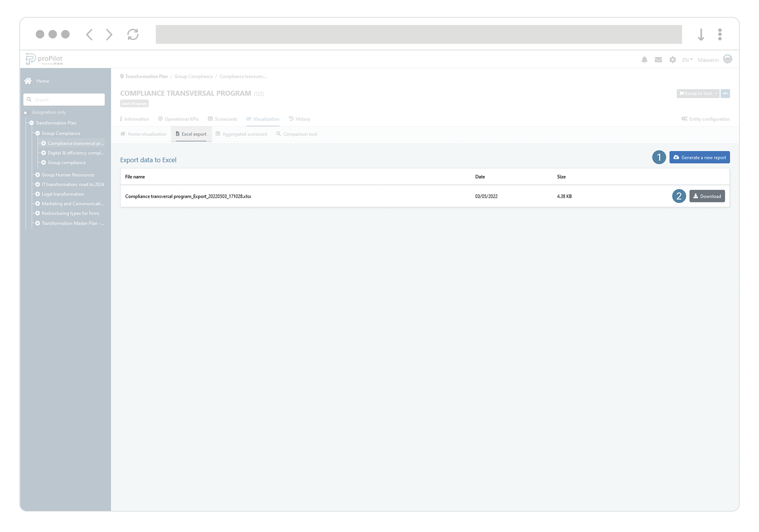The height and width of the screenshot is (532, 759).
Task: Open the messages envelope icon
Action: [x=658, y=60]
